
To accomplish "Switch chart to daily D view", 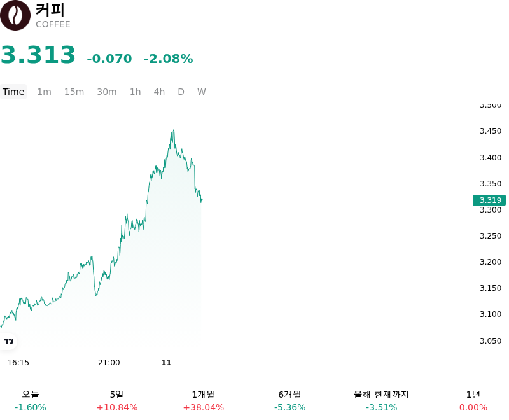I will [181, 92].
